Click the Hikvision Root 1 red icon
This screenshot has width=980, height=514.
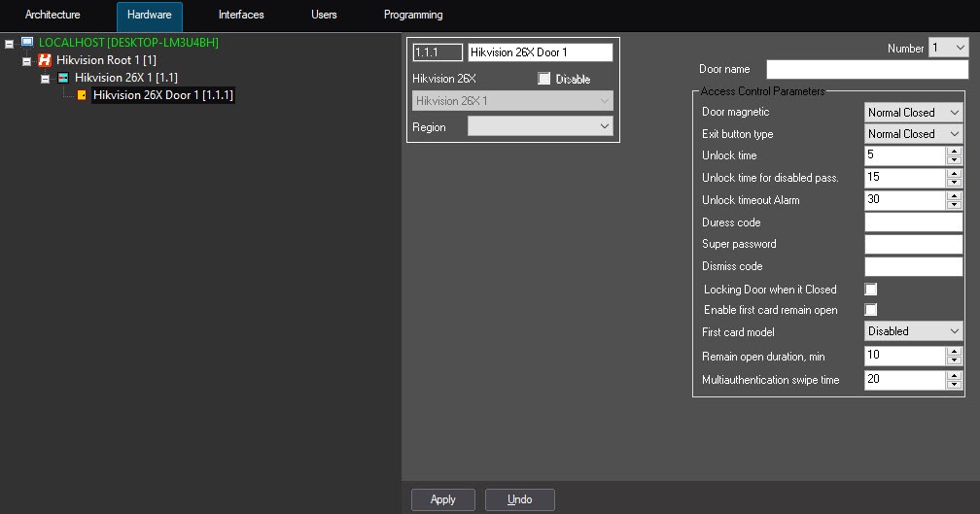pos(45,60)
